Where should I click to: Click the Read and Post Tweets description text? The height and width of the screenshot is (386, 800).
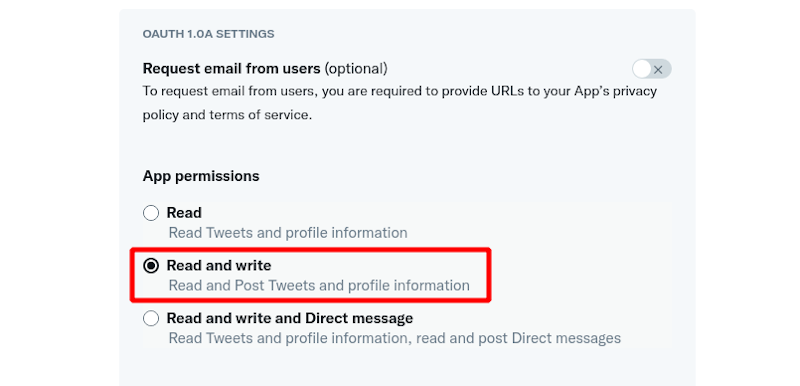pyautogui.click(x=319, y=285)
